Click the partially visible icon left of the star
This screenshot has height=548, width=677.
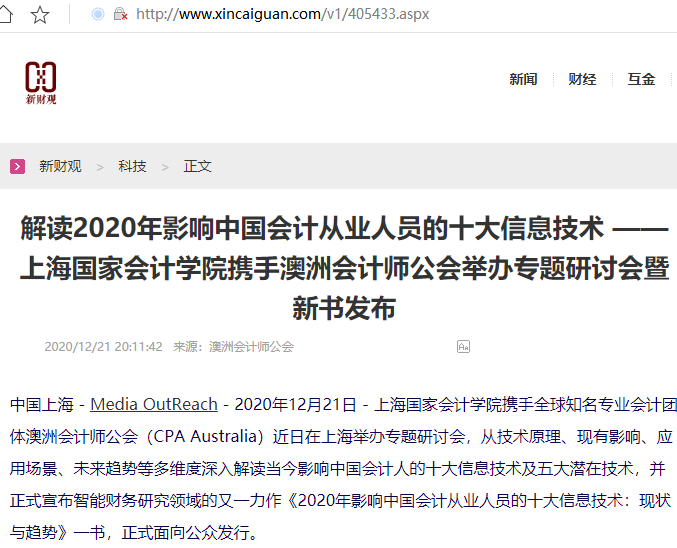click(7, 14)
